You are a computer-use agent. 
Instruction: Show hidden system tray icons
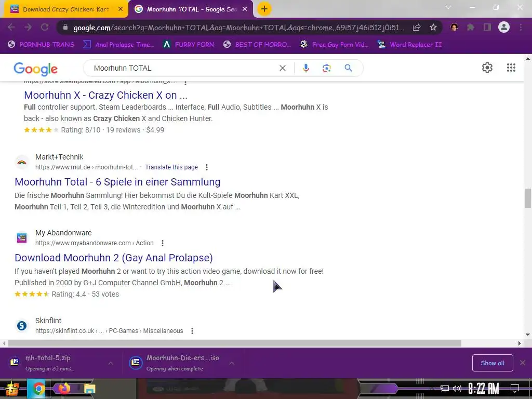point(432,389)
